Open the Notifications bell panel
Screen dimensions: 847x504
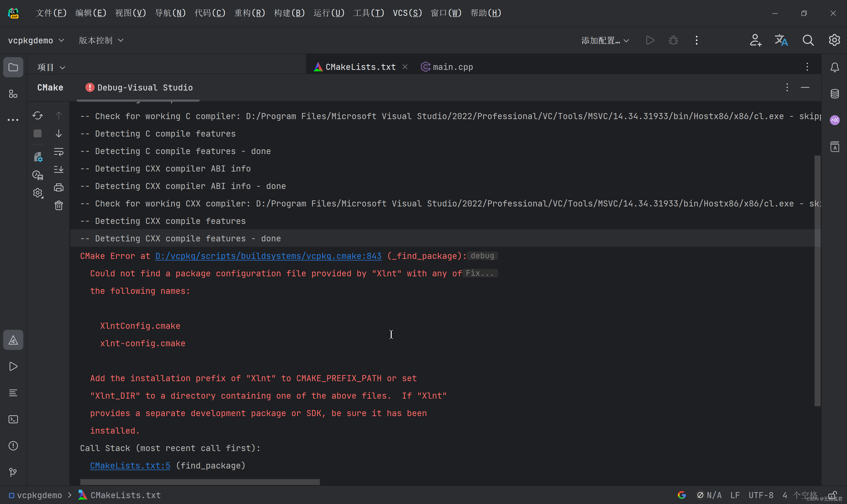pos(835,67)
